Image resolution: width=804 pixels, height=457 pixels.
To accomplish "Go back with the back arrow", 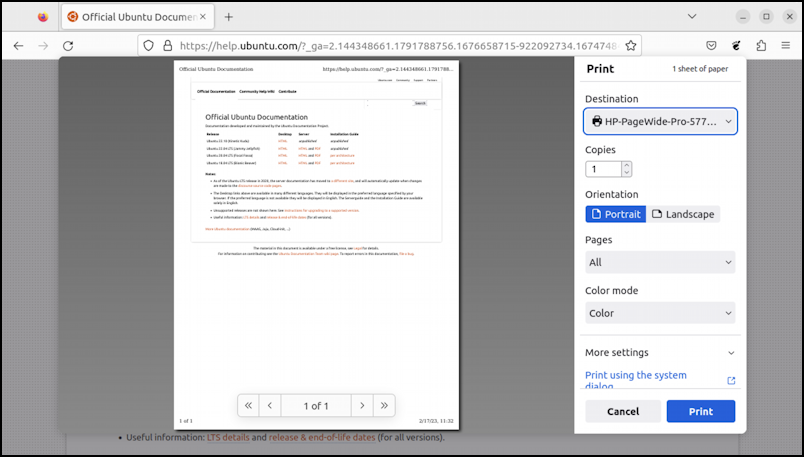I will coord(18,46).
